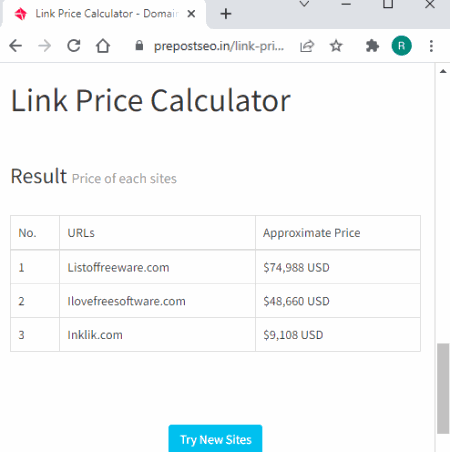Bookmark this page with the star
The image size is (450, 452).
tap(336, 46)
